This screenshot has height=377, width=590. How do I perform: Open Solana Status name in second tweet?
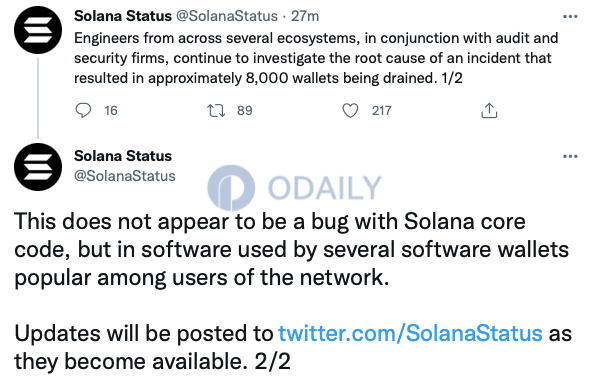pyautogui.click(x=123, y=156)
